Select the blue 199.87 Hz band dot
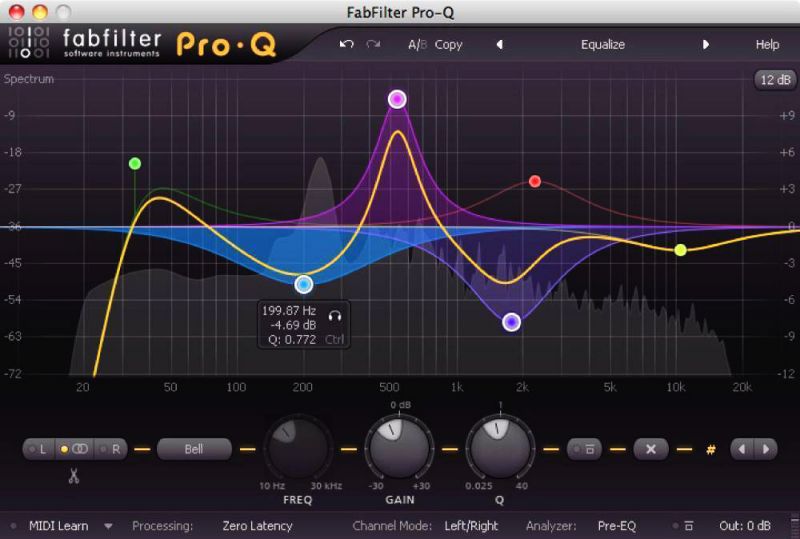Screen dimensions: 800x539 coord(304,284)
